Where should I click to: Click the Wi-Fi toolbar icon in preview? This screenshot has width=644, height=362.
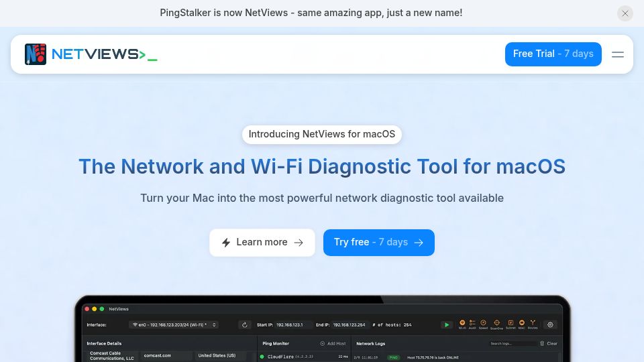[462, 324]
